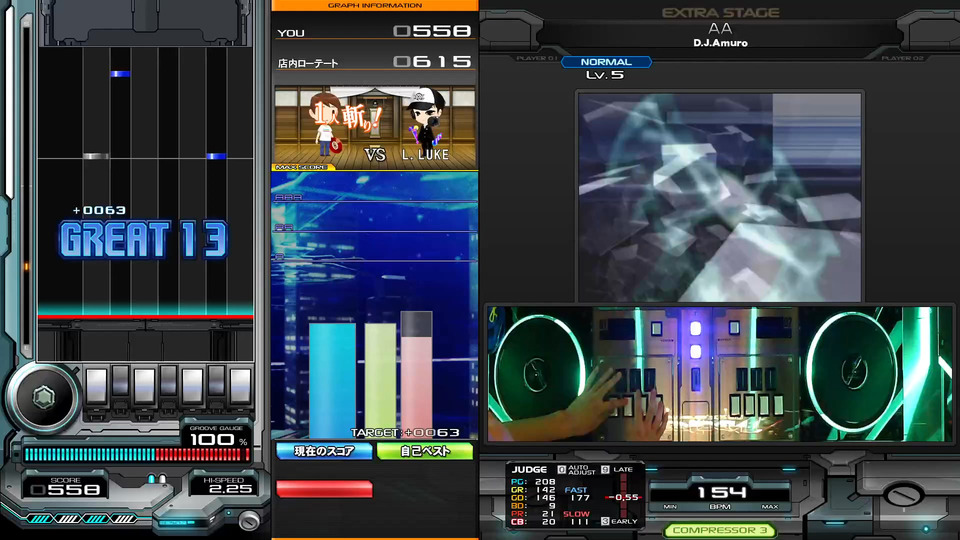Click the cyan current score bar
Viewport: 960px width, 540px height.
coord(332,380)
